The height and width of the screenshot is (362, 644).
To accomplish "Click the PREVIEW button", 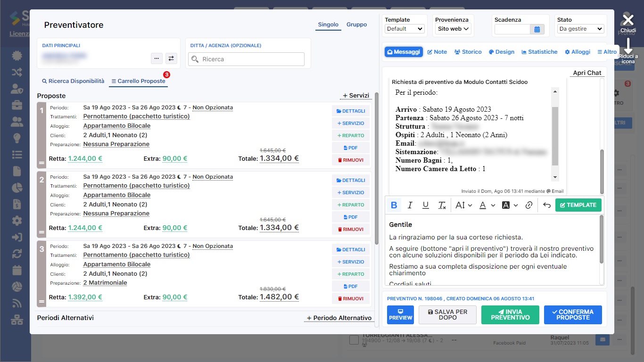I will [401, 315].
